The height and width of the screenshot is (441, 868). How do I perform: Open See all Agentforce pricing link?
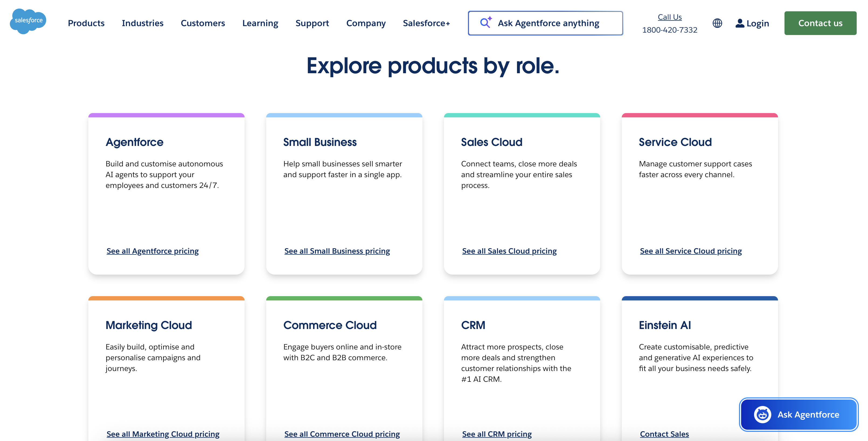point(153,251)
